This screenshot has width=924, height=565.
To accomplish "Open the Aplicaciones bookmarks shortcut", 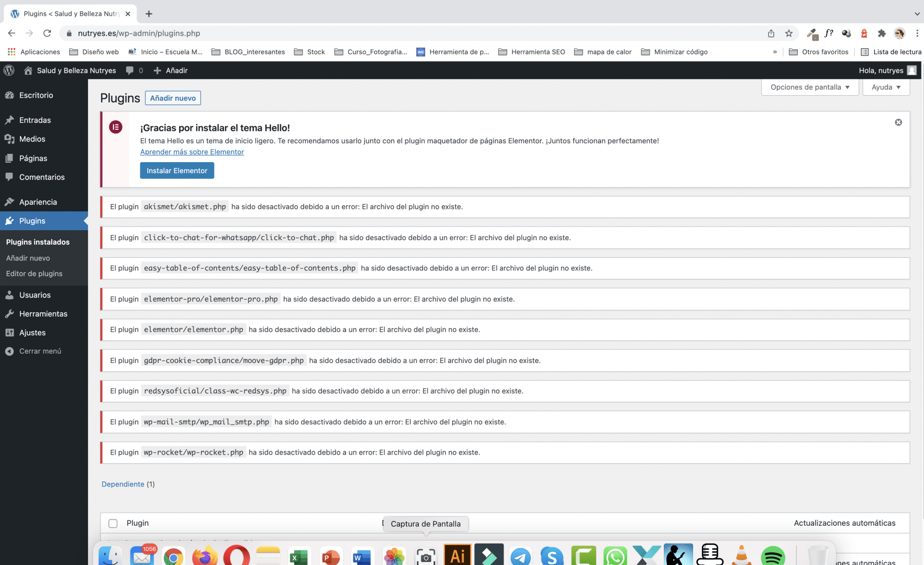I will [34, 52].
